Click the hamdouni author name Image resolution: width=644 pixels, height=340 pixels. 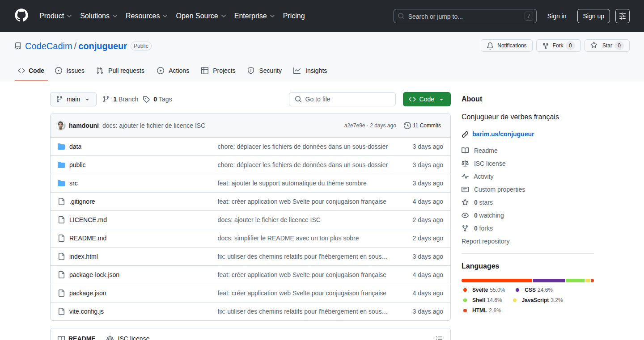click(84, 126)
